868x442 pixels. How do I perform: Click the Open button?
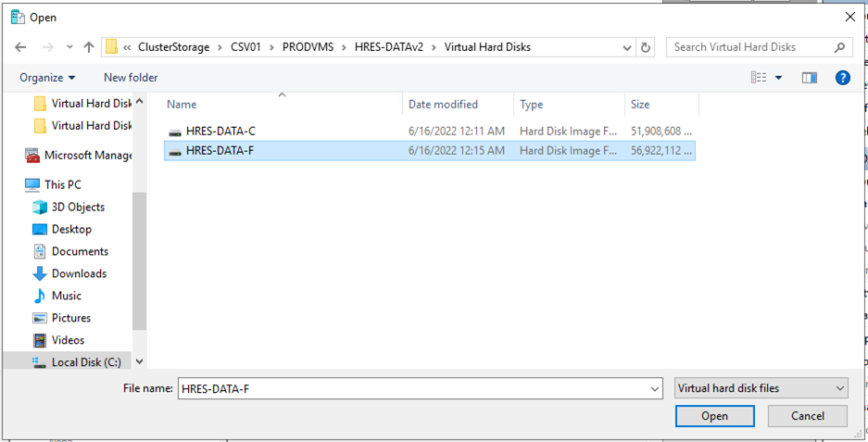714,416
